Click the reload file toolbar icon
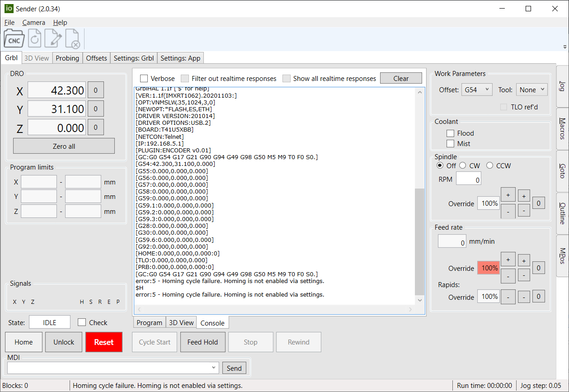The image size is (569, 392). pyautogui.click(x=35, y=39)
